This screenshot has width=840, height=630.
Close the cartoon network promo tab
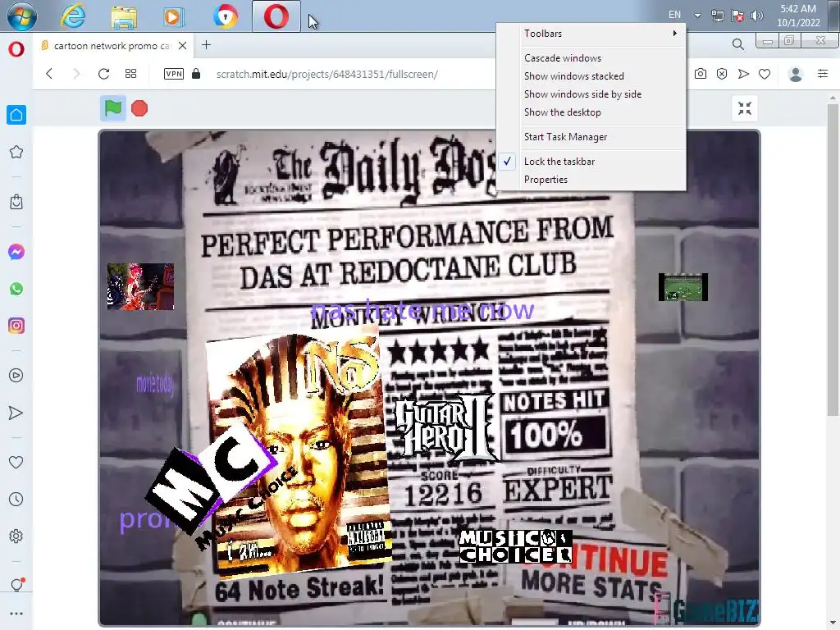click(183, 46)
